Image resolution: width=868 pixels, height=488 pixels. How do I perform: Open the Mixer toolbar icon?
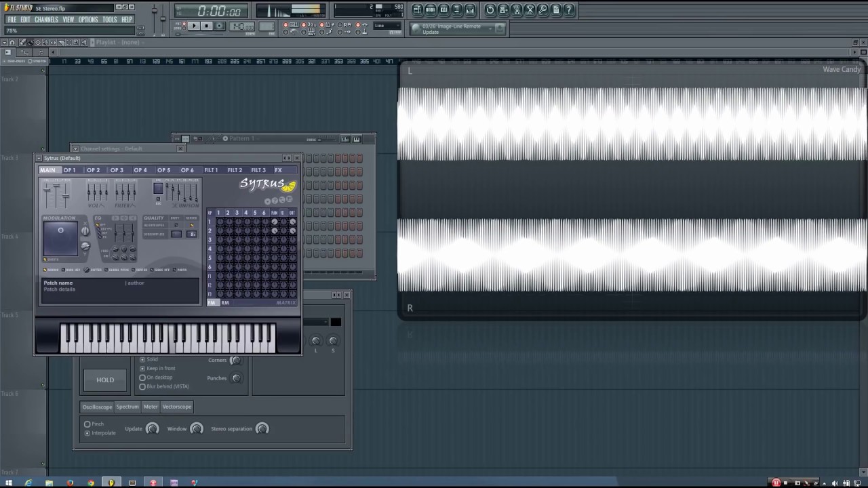click(x=470, y=9)
